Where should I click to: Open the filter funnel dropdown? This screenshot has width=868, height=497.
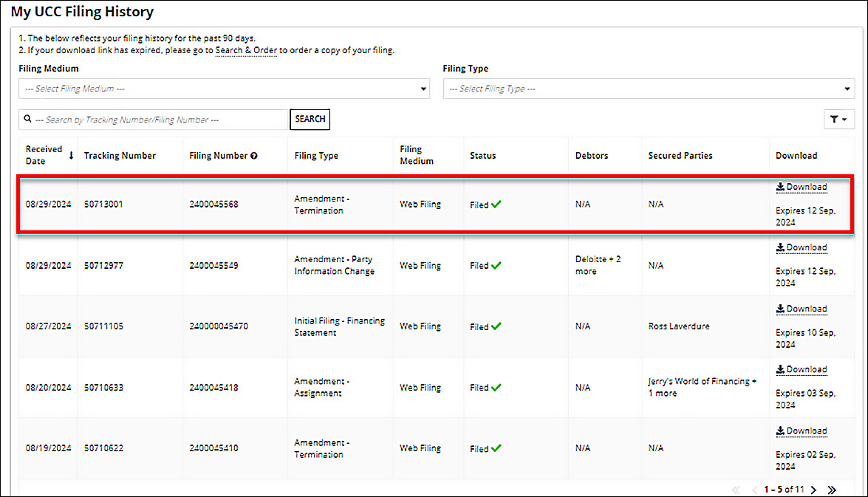pyautogui.click(x=838, y=120)
